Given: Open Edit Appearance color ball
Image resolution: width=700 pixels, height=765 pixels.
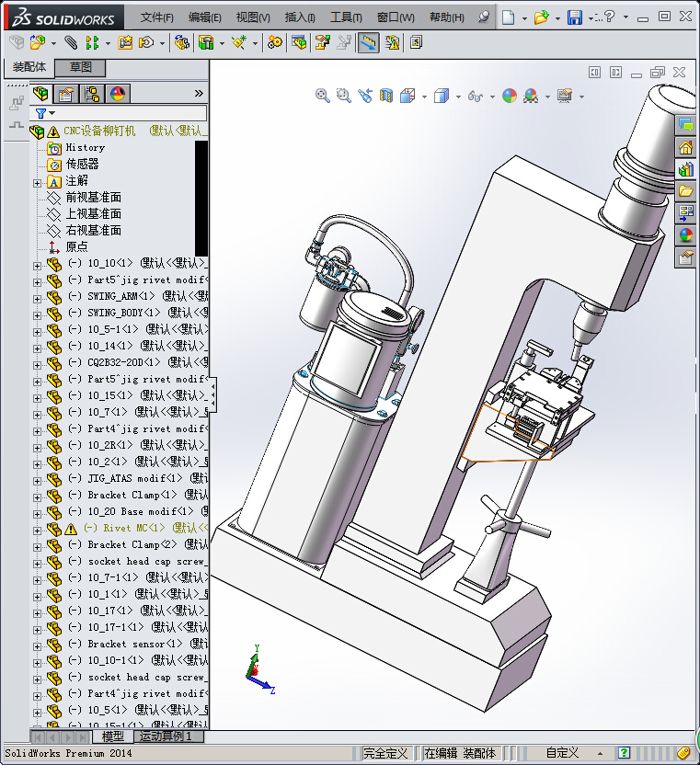Looking at the screenshot, I should 510,96.
